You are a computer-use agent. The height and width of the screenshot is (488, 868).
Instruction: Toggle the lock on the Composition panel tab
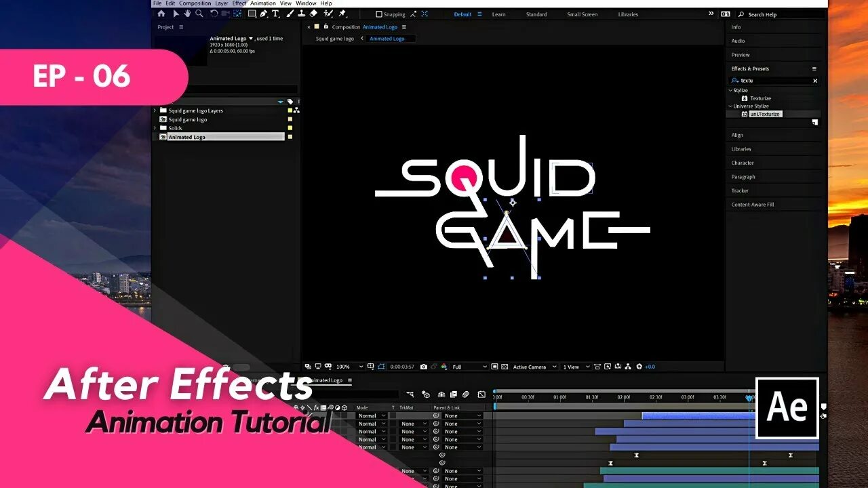coord(325,27)
